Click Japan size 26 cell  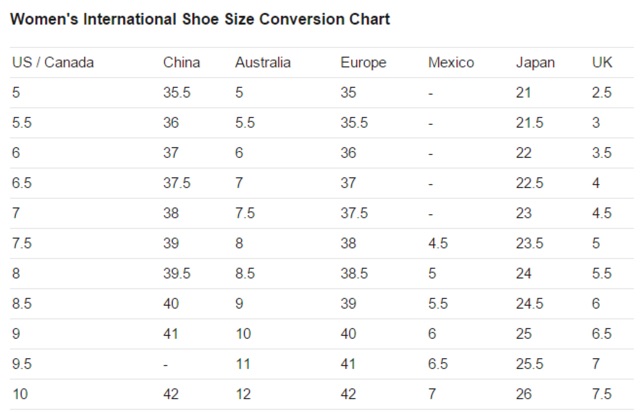pyautogui.click(x=524, y=394)
